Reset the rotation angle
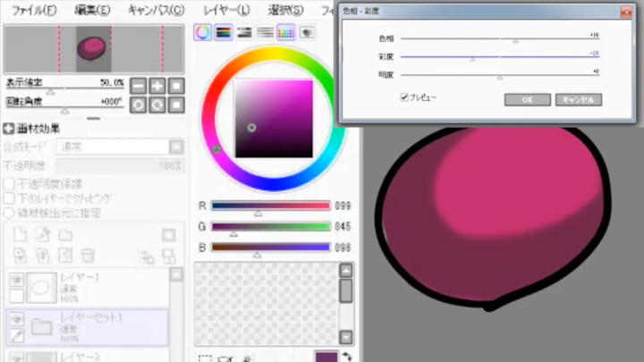644x362 pixels. pos(176,105)
